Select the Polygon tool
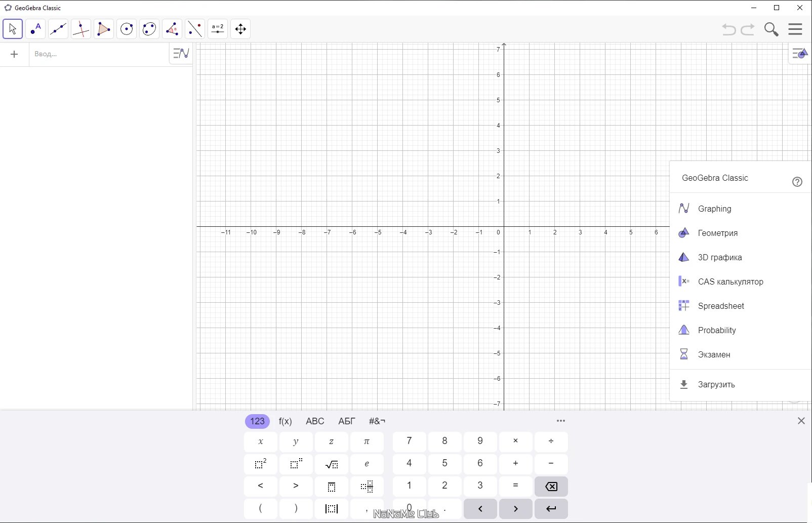This screenshot has width=812, height=523. [x=104, y=29]
